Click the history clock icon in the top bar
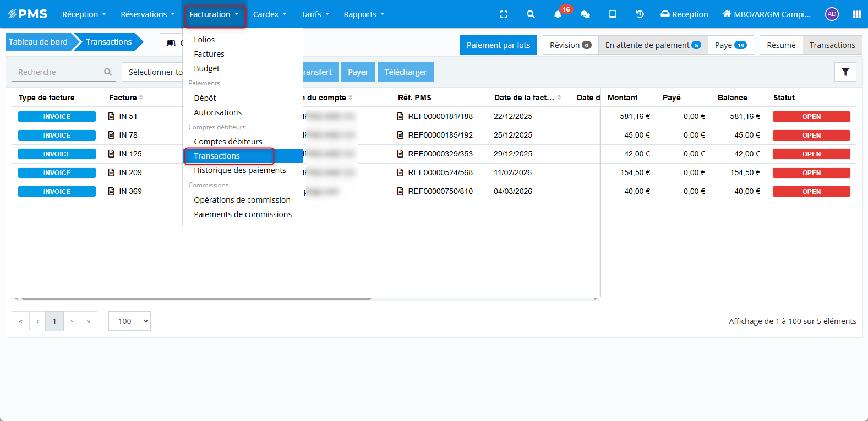The height and width of the screenshot is (421, 868). pyautogui.click(x=640, y=14)
